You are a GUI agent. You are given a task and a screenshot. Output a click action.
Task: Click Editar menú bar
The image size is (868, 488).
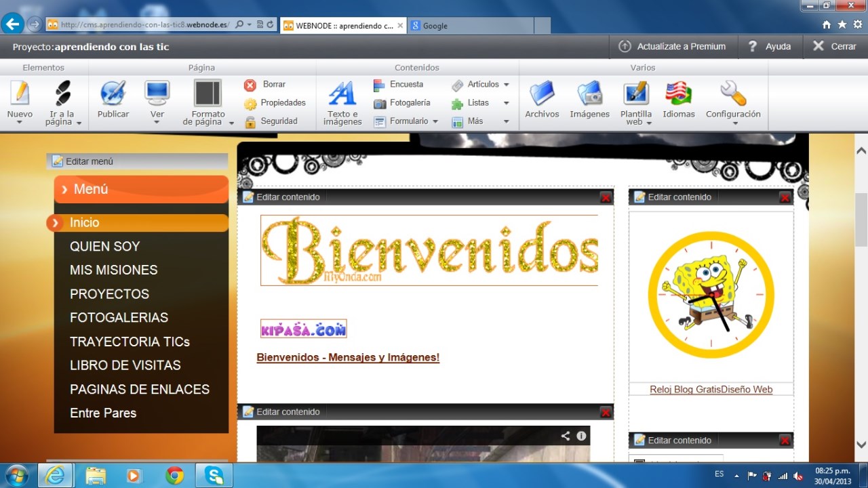pos(137,161)
